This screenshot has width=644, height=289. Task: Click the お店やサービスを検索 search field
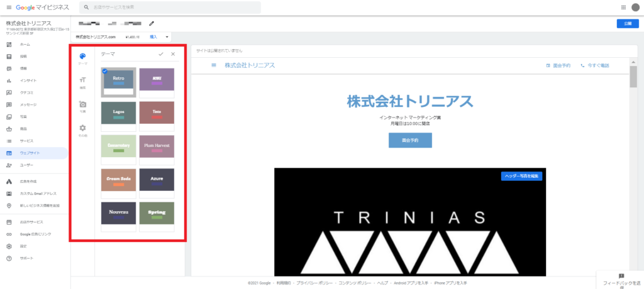[x=170, y=8]
